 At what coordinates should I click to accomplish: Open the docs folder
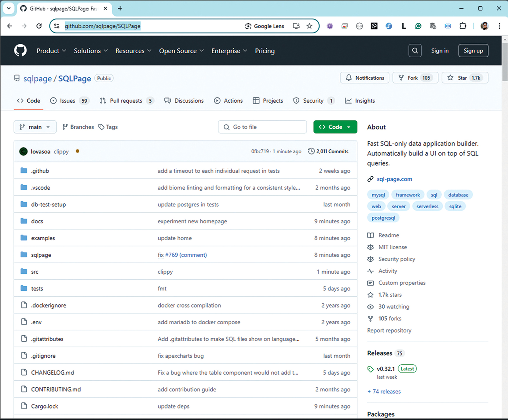tap(37, 221)
